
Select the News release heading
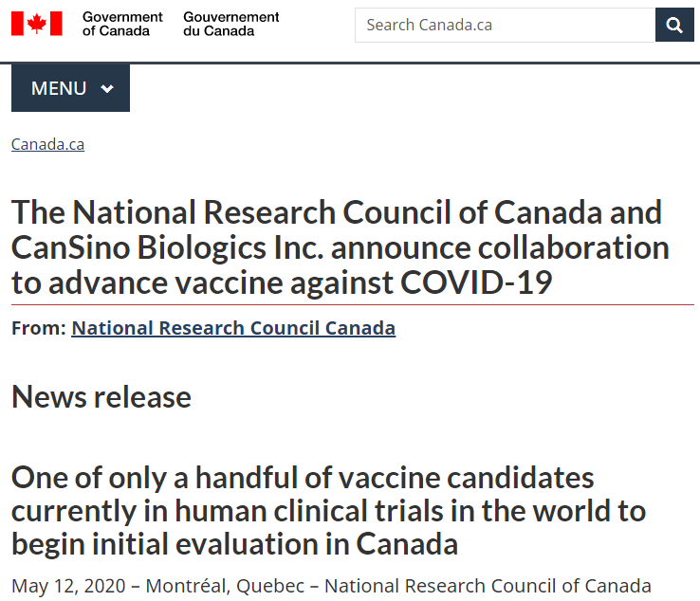[101, 396]
